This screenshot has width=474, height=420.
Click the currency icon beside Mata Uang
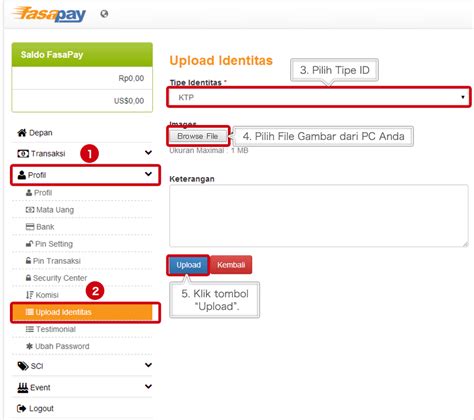[30, 210]
